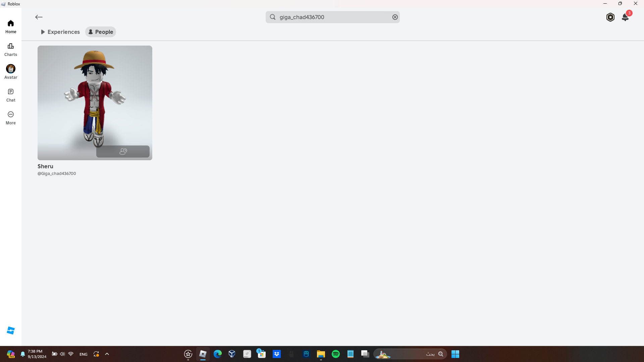Open the Copilot taskbar icon
The height and width of the screenshot is (362, 644).
(11, 354)
